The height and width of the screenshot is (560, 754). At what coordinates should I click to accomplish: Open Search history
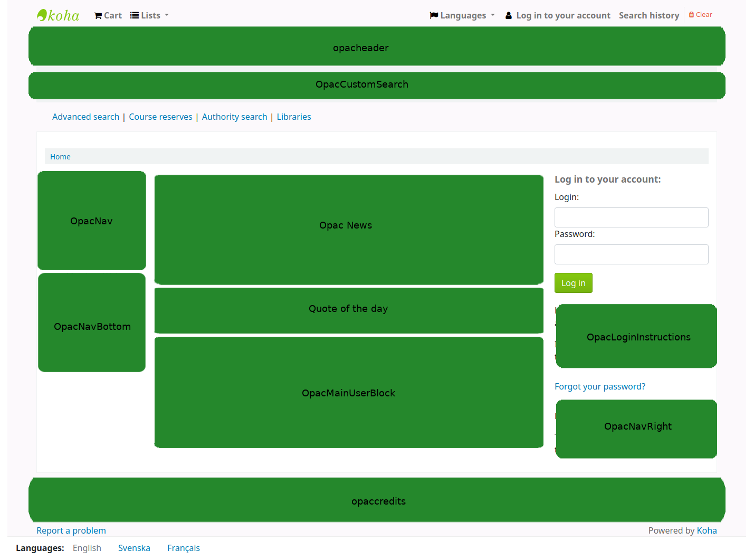[649, 15]
